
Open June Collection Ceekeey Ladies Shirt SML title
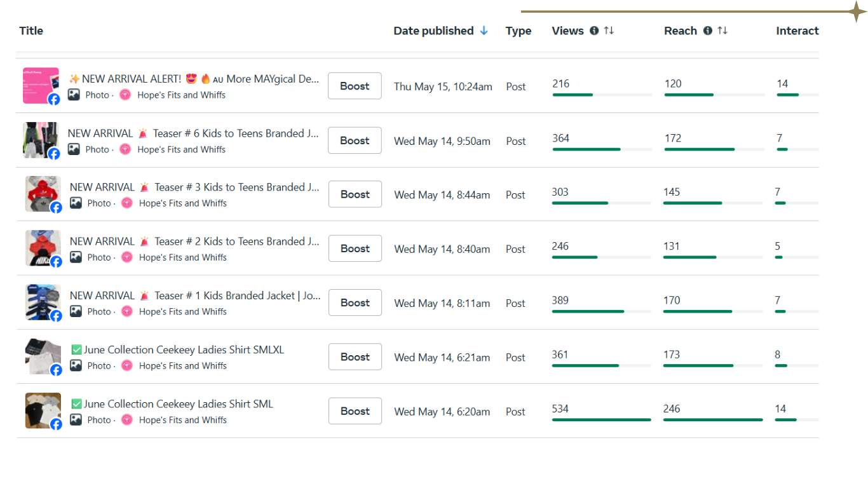tap(178, 404)
